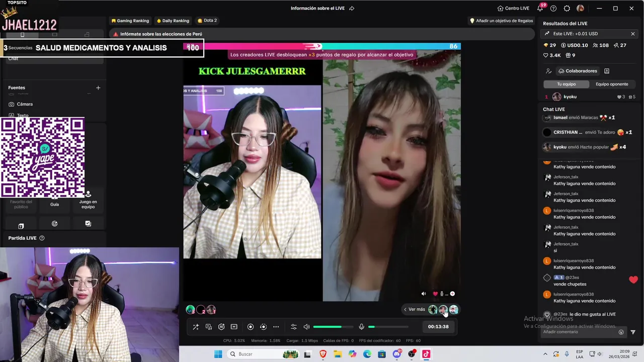Click CRISTHIAN envió Te adoro gift message
644x362 pixels.
tap(589, 132)
